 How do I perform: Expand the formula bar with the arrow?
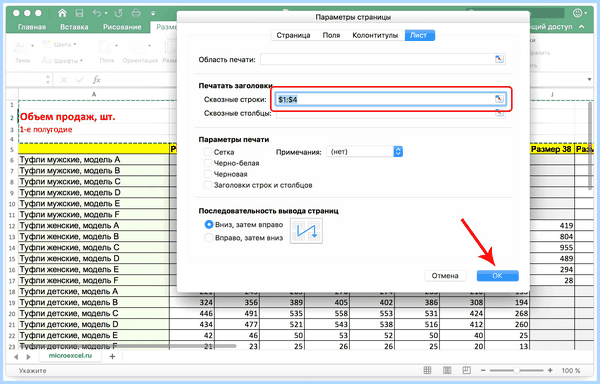(589, 80)
